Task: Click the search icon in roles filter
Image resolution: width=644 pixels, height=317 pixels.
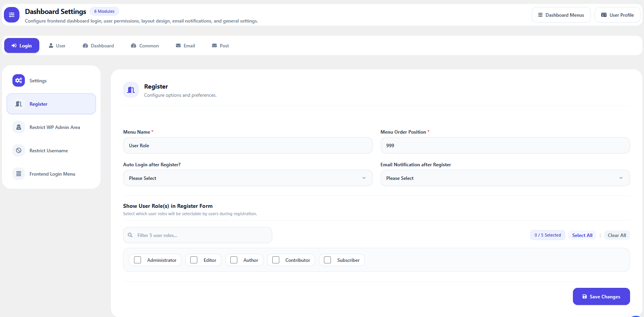Action: pos(130,235)
